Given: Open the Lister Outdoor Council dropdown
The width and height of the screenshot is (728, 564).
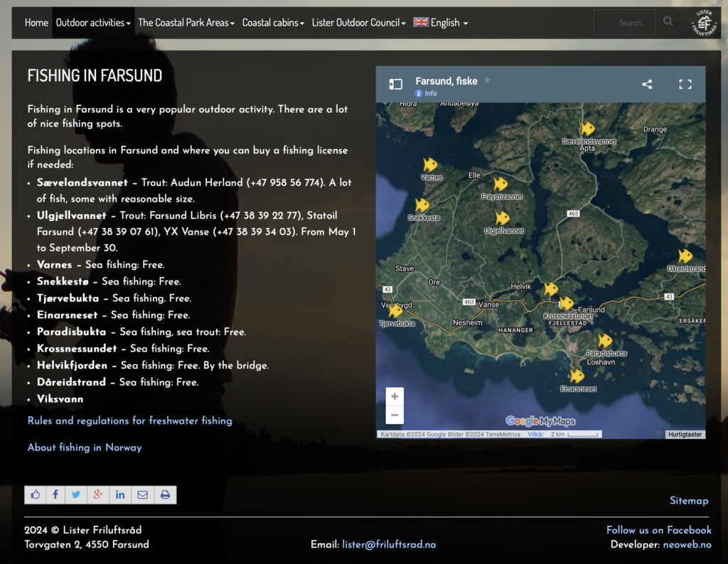Looking at the screenshot, I should (x=358, y=22).
